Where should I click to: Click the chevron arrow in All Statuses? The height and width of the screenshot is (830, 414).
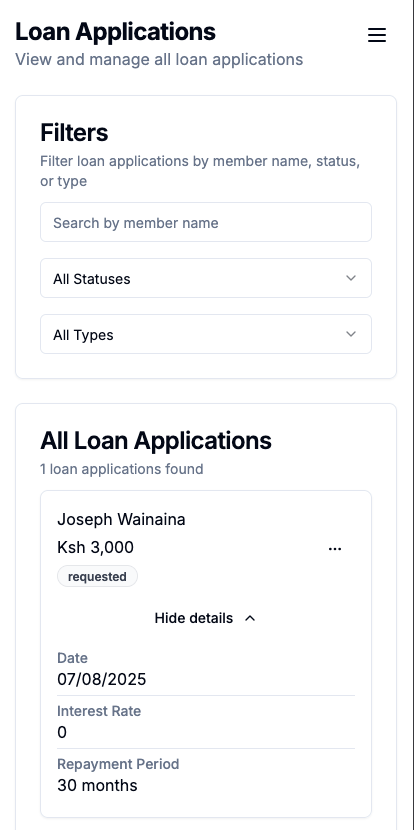350,278
